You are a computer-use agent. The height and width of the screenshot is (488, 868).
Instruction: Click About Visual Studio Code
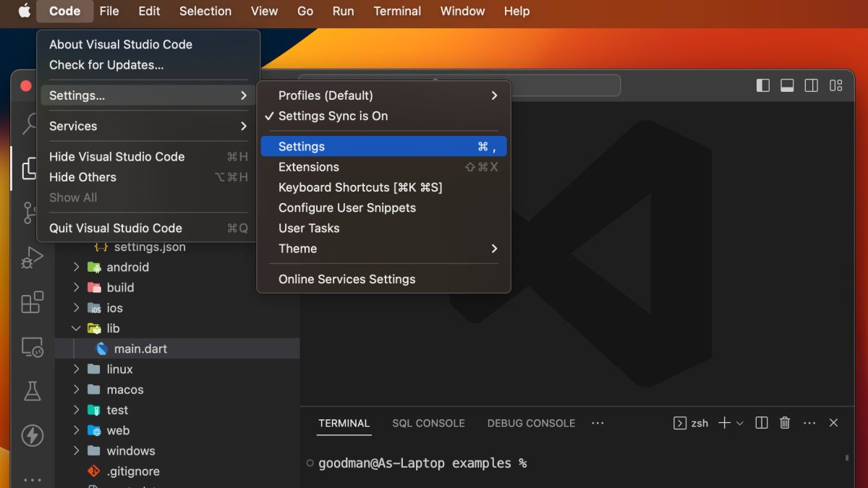[x=148, y=44]
